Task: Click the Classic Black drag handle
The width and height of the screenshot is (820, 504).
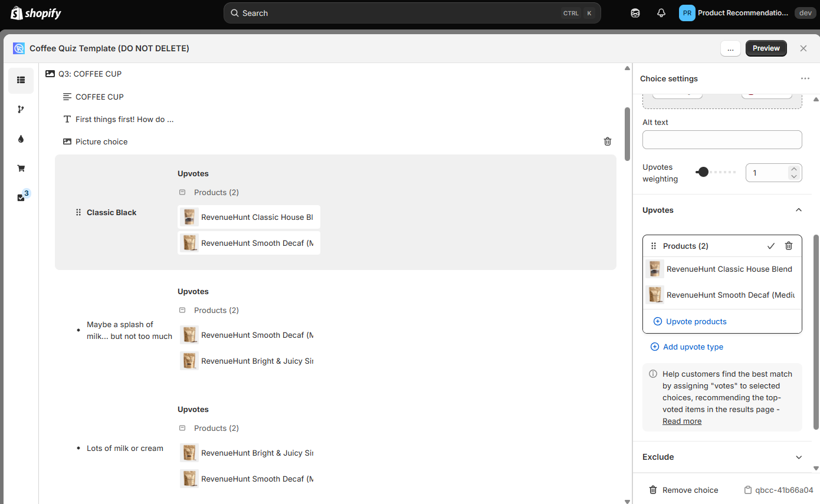Action: (x=78, y=212)
